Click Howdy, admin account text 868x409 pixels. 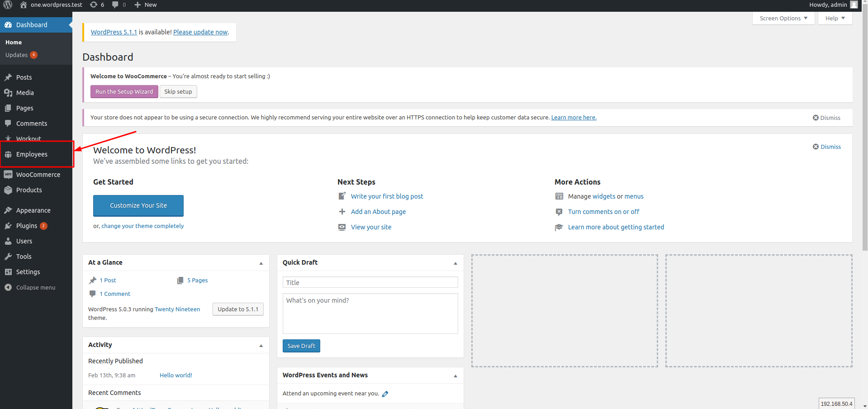point(828,5)
